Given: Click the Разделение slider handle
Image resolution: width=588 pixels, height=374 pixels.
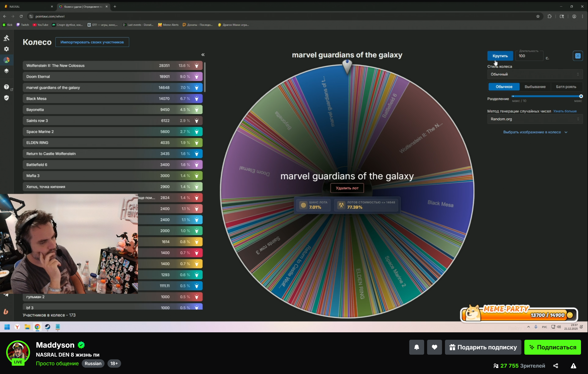Looking at the screenshot, I should point(581,96).
